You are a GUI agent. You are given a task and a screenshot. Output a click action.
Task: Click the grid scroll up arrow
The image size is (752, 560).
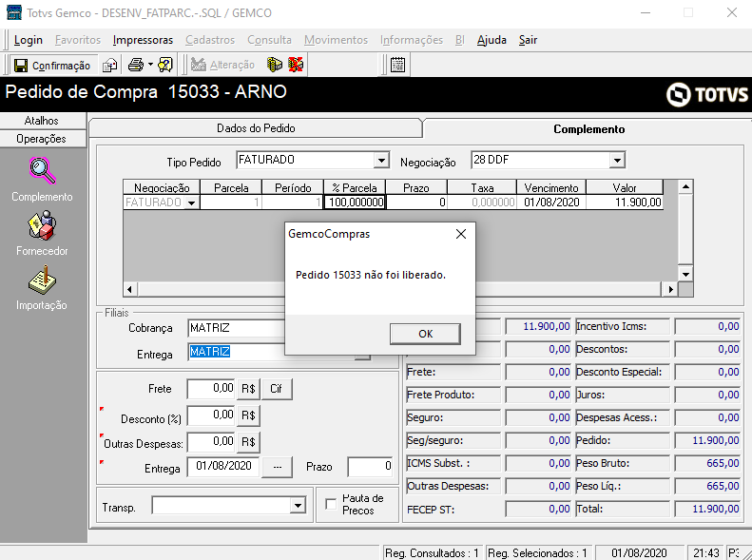point(685,186)
